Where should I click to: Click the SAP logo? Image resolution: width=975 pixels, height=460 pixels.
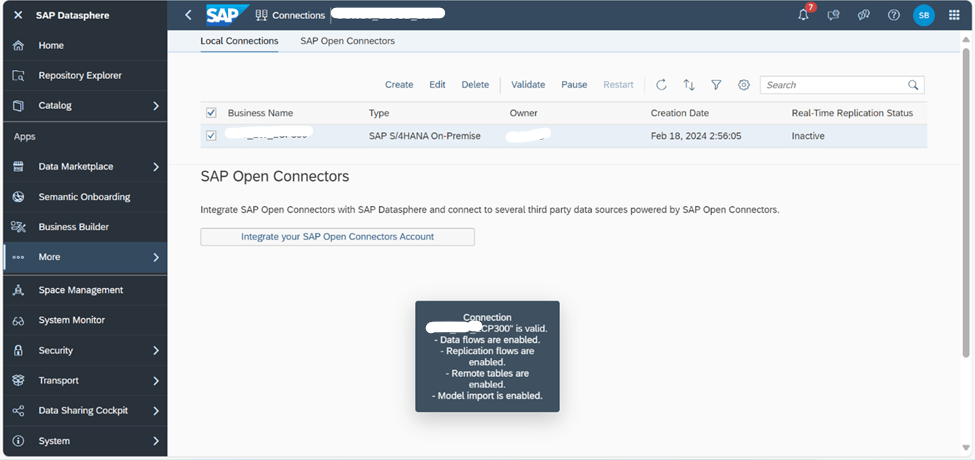[227, 15]
